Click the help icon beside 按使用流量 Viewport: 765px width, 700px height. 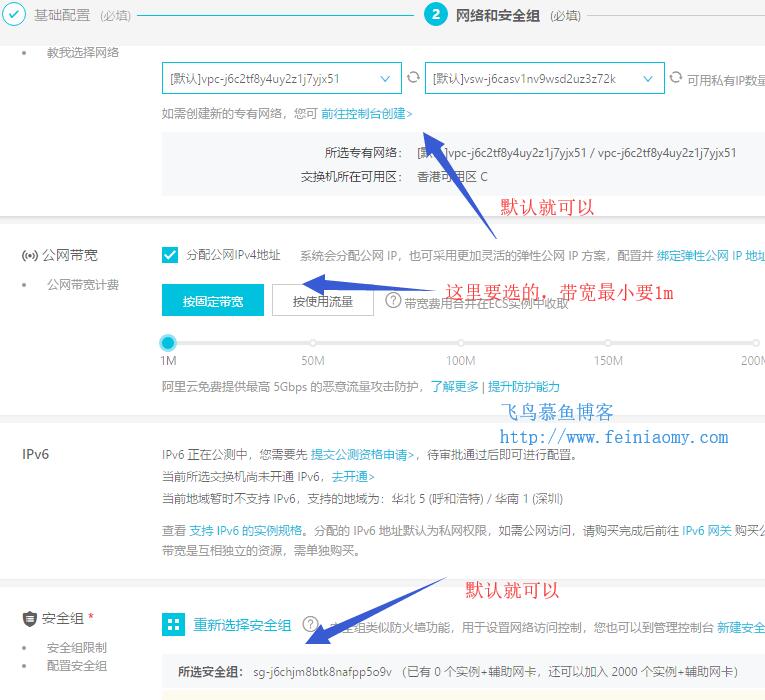coord(394,301)
